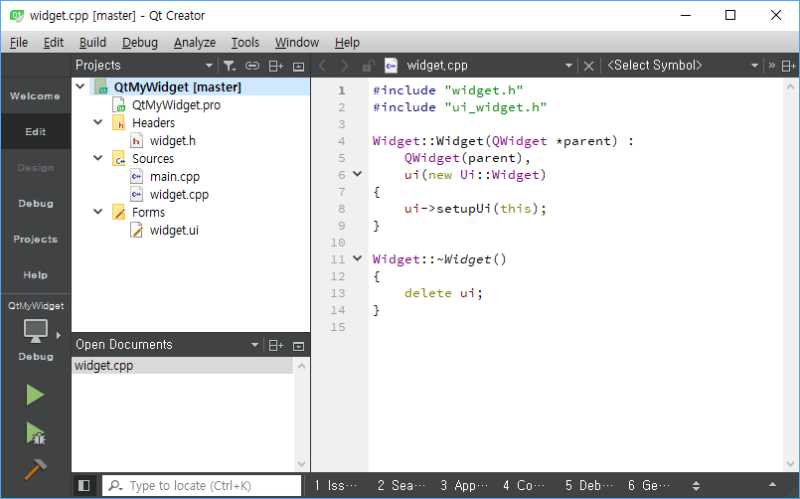Go back in editor navigation history
This screenshot has height=499, width=800.
322,66
